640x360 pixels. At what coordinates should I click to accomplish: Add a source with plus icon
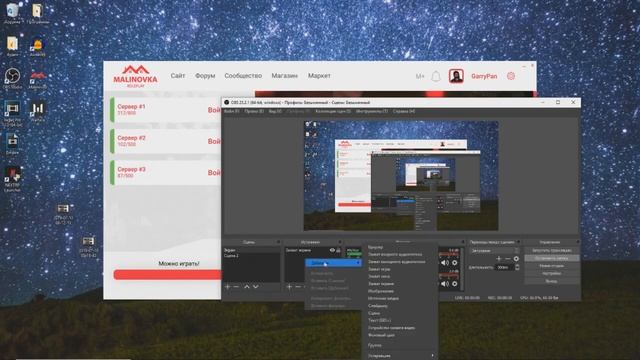(x=289, y=287)
